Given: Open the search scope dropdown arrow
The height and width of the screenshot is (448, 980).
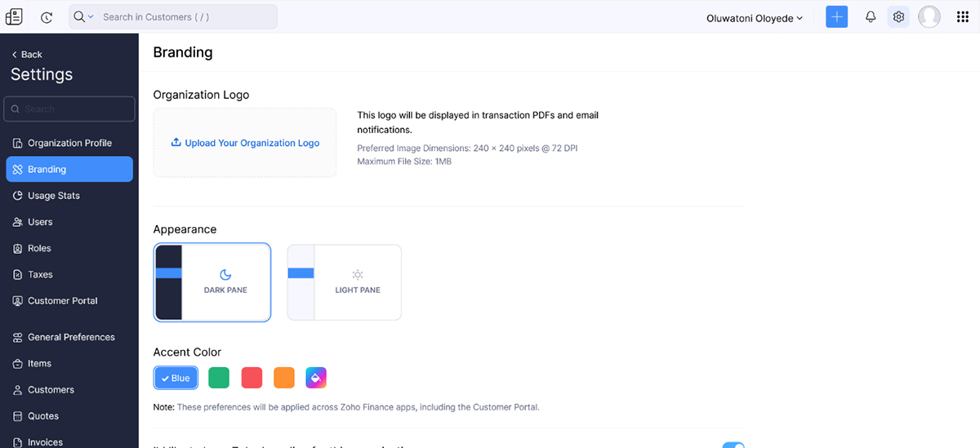Looking at the screenshot, I should point(91,17).
